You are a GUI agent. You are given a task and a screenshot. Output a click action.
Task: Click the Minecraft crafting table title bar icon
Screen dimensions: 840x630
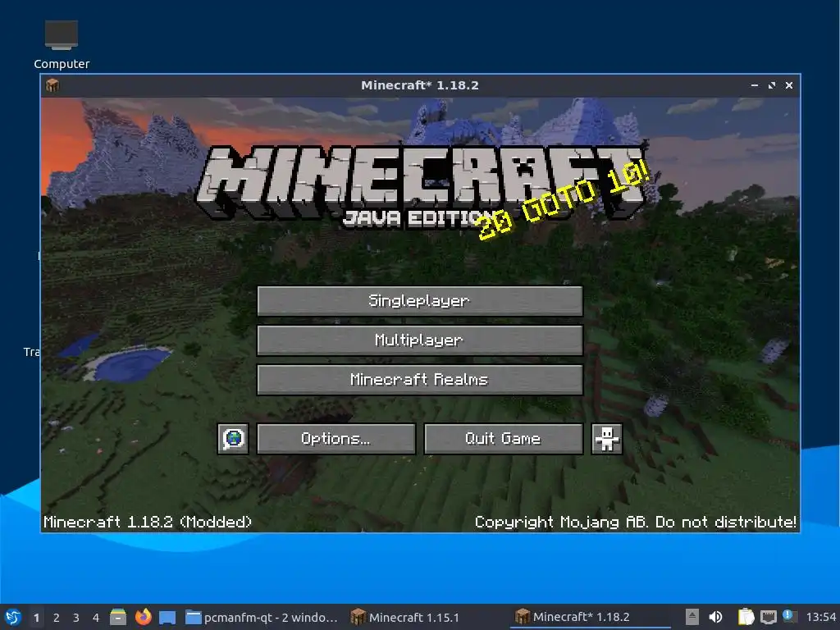click(52, 85)
